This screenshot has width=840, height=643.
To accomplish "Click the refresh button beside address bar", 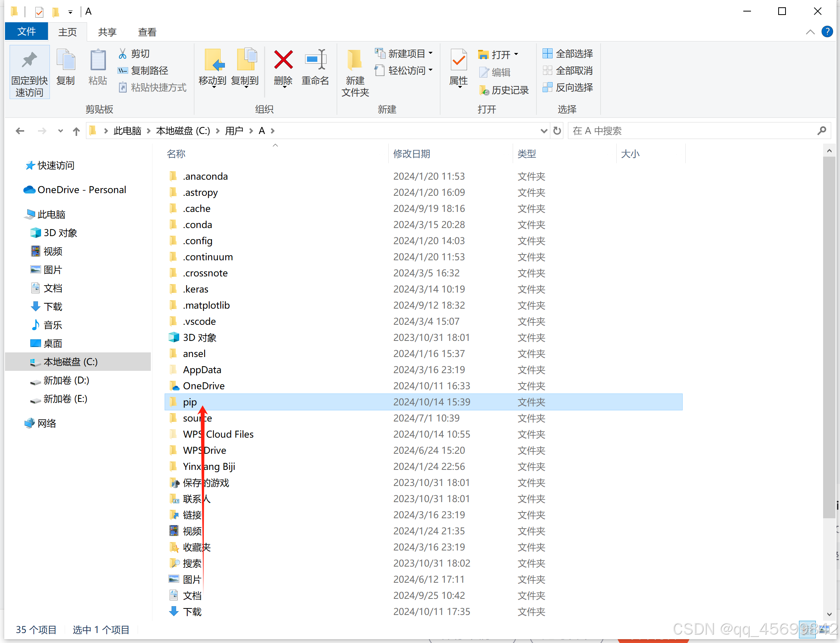I will 557,131.
